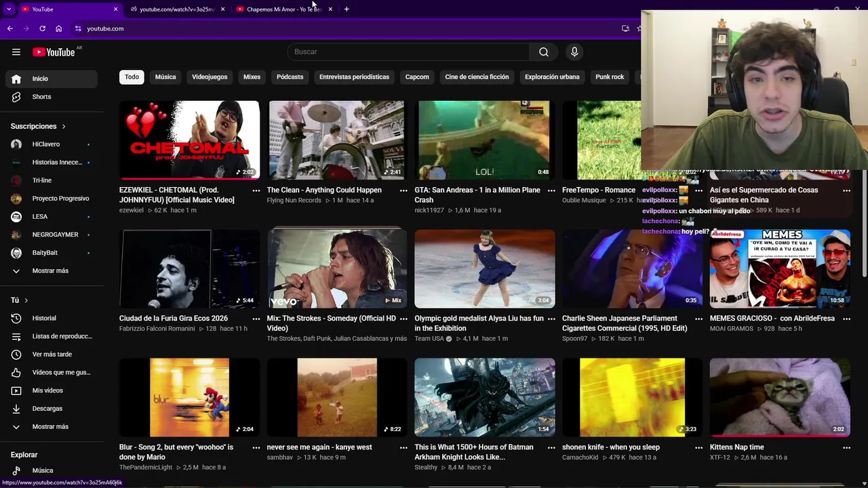Click the YouTube logo

coord(54,52)
